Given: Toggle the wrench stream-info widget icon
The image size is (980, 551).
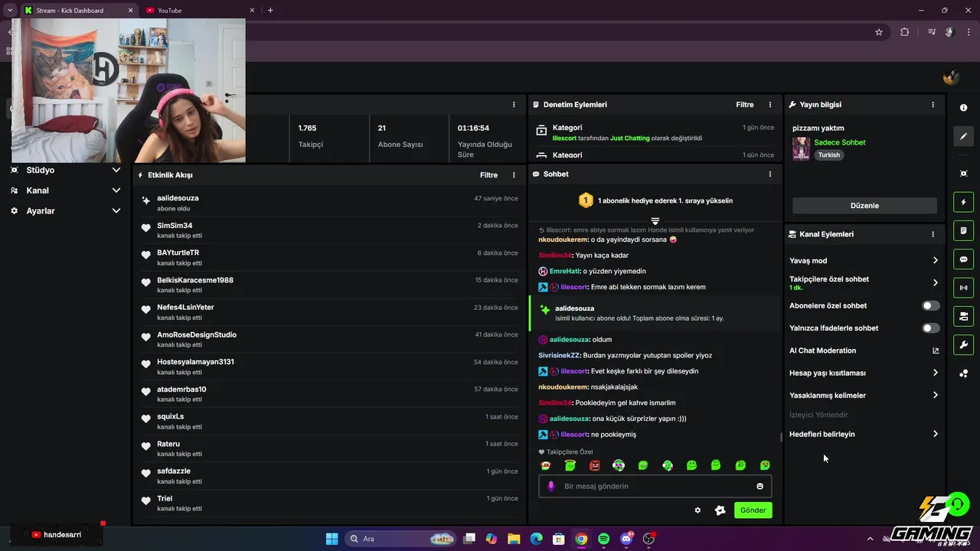Looking at the screenshot, I should (x=963, y=344).
